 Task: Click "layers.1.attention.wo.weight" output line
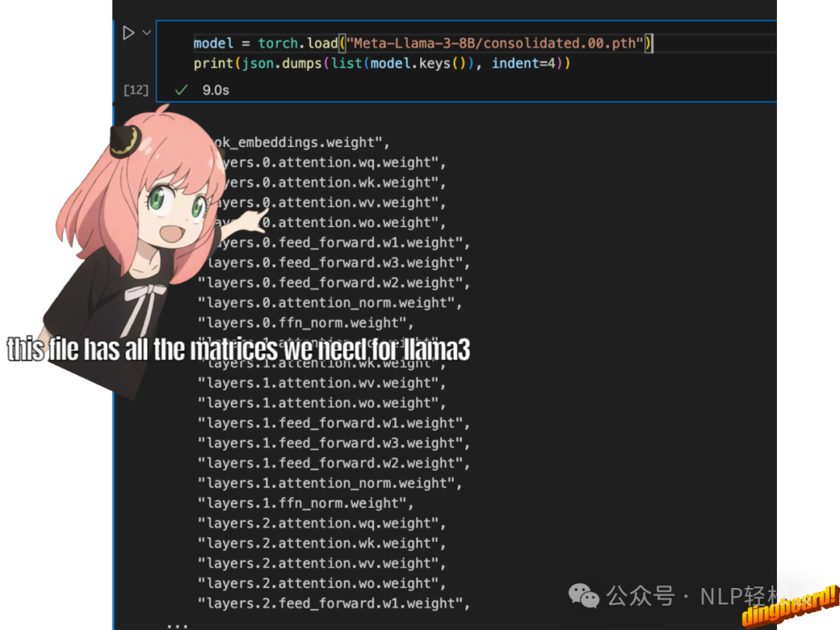click(321, 404)
